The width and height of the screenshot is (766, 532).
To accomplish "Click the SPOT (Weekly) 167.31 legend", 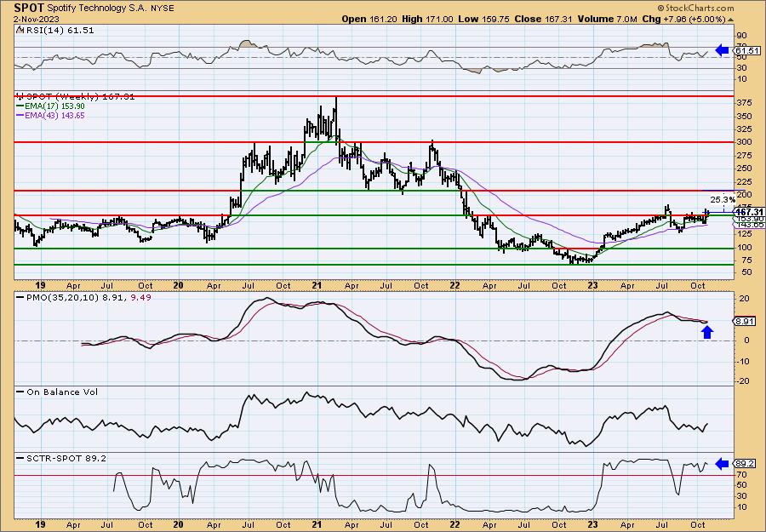I will pos(75,97).
